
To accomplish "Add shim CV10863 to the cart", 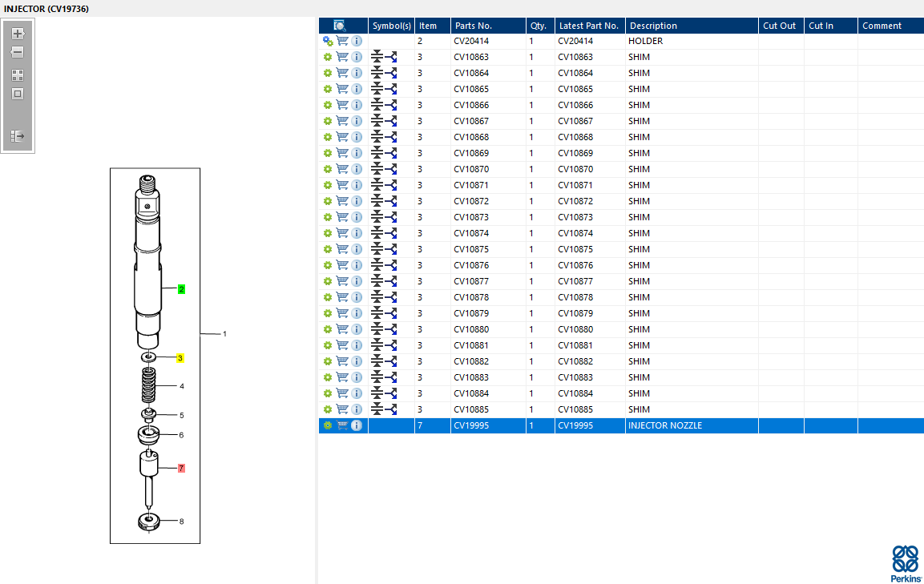I will 342,57.
